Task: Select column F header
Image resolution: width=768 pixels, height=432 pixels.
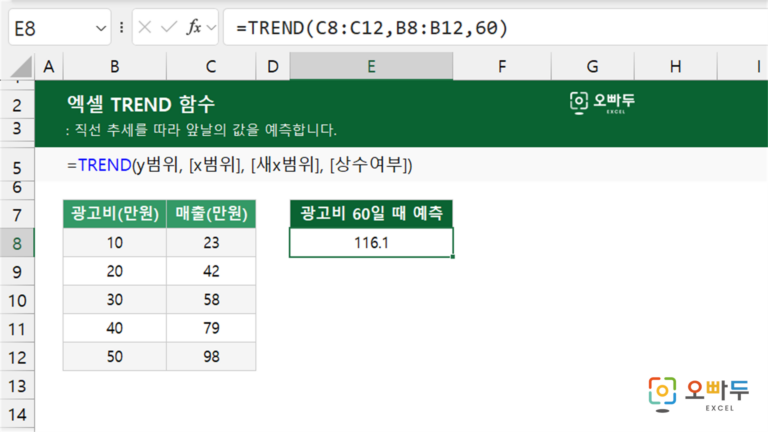Action: click(x=502, y=67)
